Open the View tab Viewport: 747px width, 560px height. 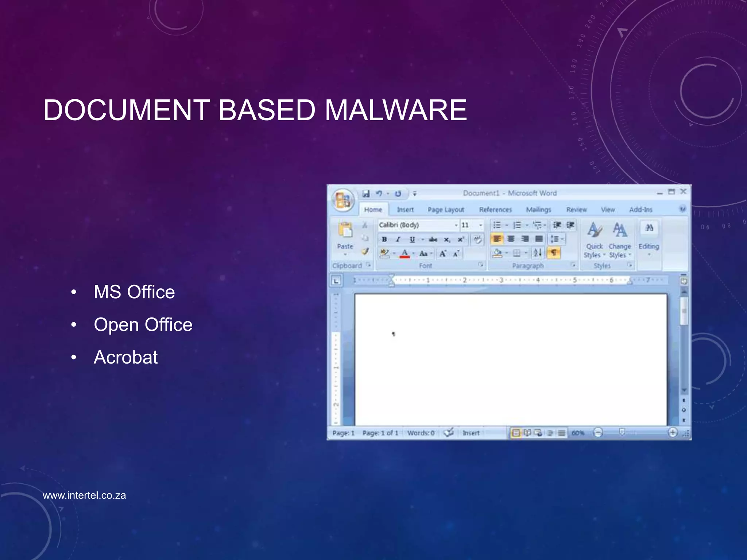pos(608,210)
